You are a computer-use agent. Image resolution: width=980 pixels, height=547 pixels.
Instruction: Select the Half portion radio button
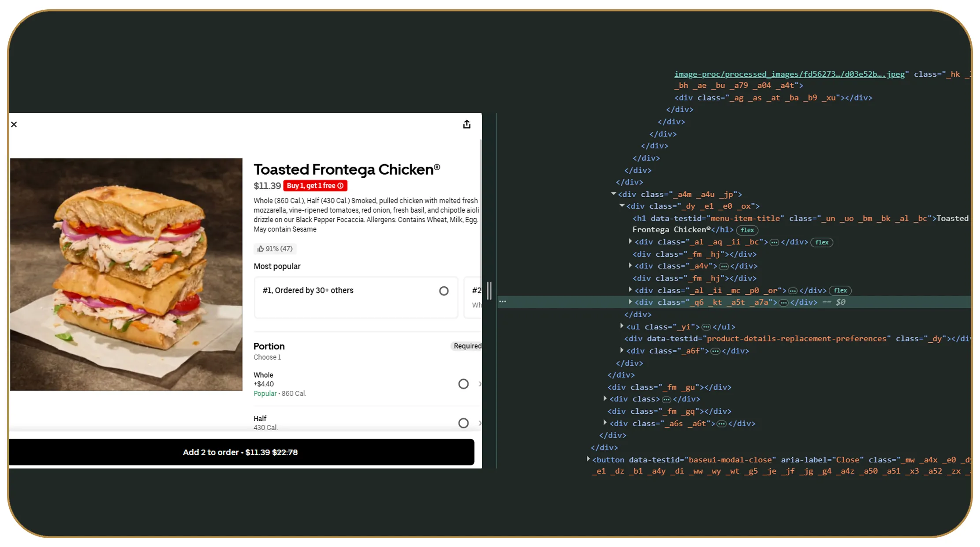[x=463, y=423]
